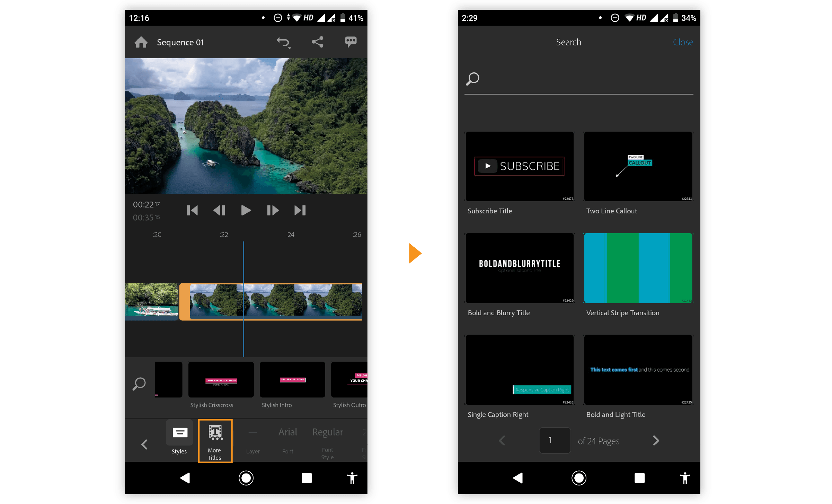Tap the Android home button on left phone

(x=246, y=478)
